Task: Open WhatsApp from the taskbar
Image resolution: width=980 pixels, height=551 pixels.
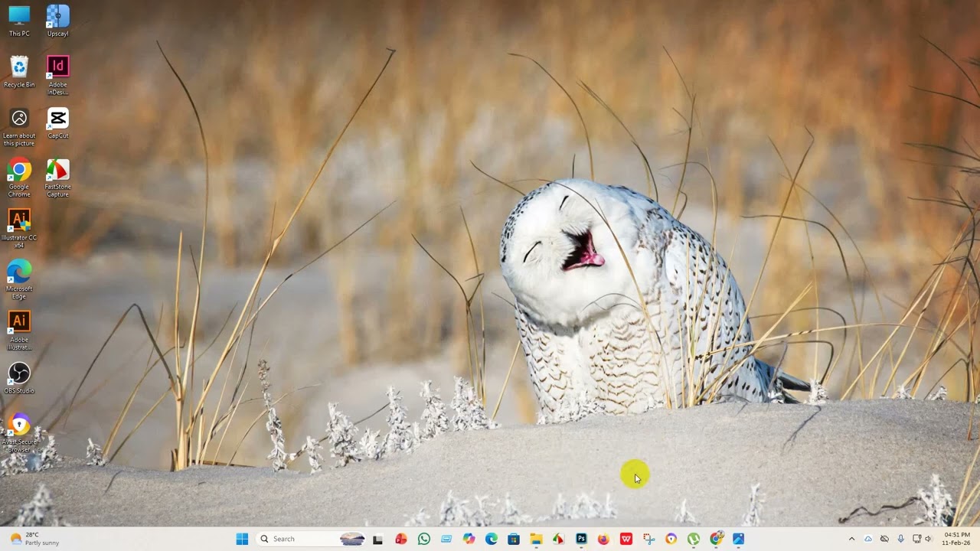Action: 424,539
